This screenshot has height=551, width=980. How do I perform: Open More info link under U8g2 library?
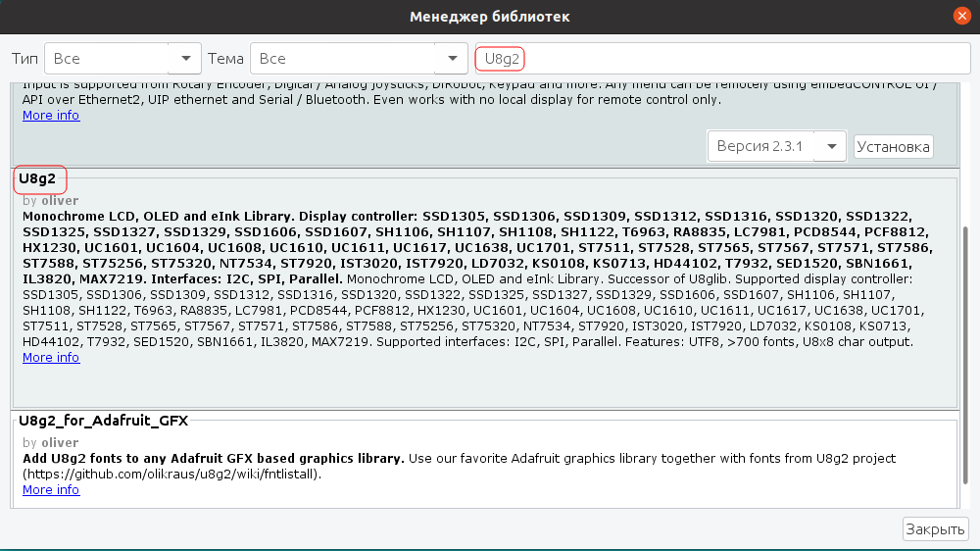click(51, 358)
